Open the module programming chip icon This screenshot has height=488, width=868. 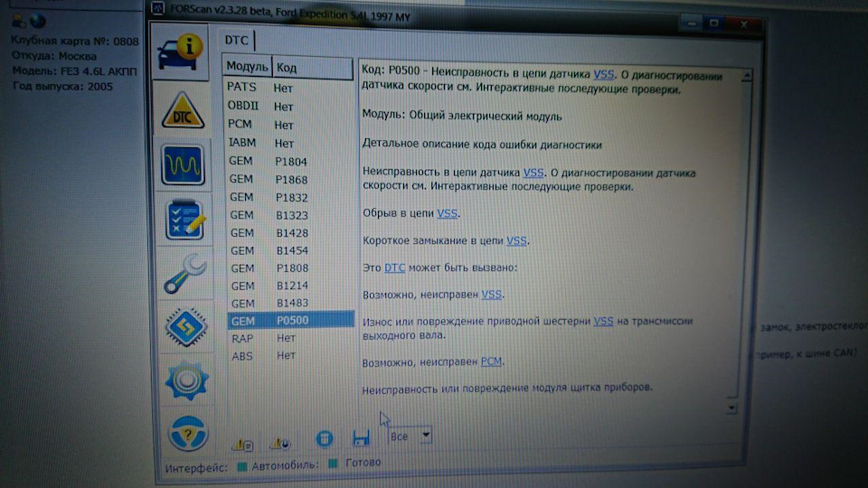(186, 327)
